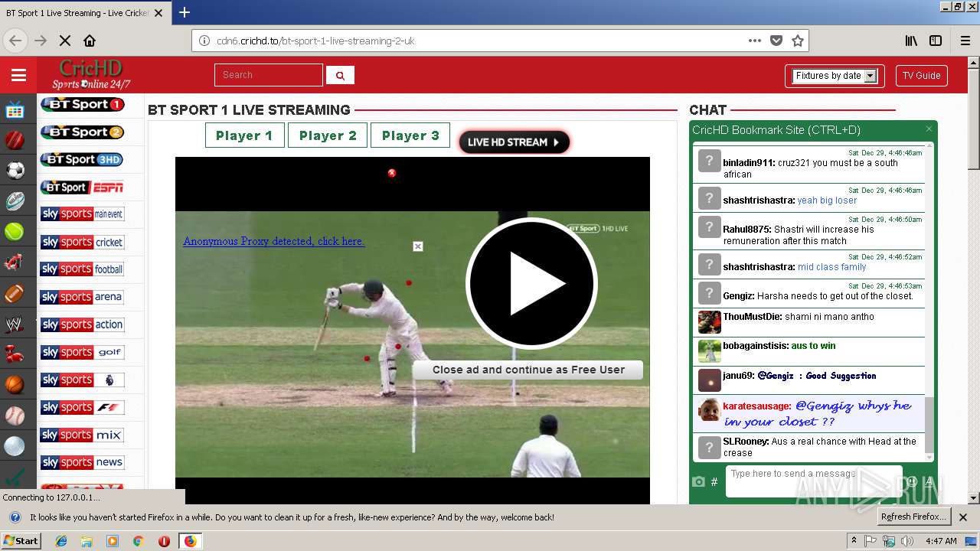Click the search magnifier button
This screenshot has height=551, width=980.
(x=340, y=75)
